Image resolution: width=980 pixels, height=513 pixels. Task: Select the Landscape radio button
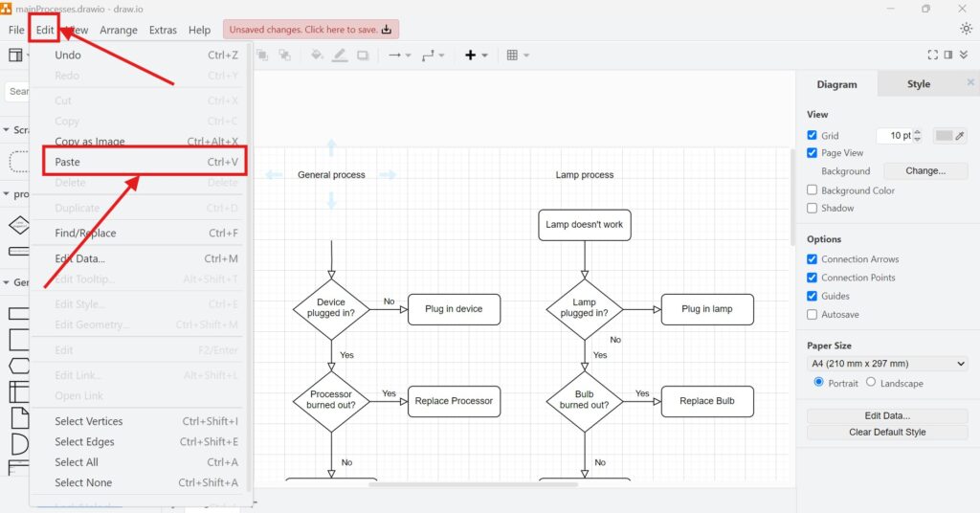(870, 383)
